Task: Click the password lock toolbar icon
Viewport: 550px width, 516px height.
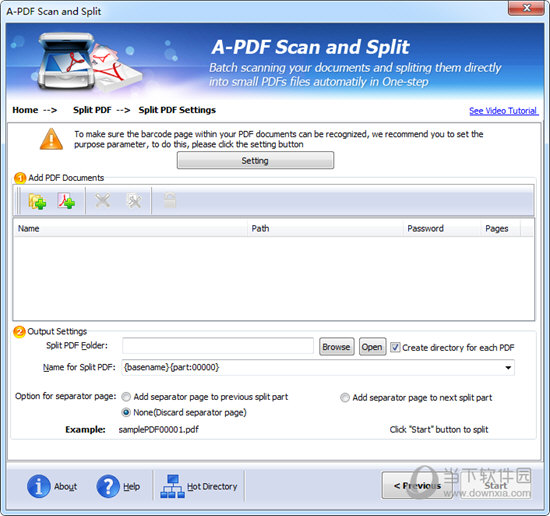Action: coord(170,200)
